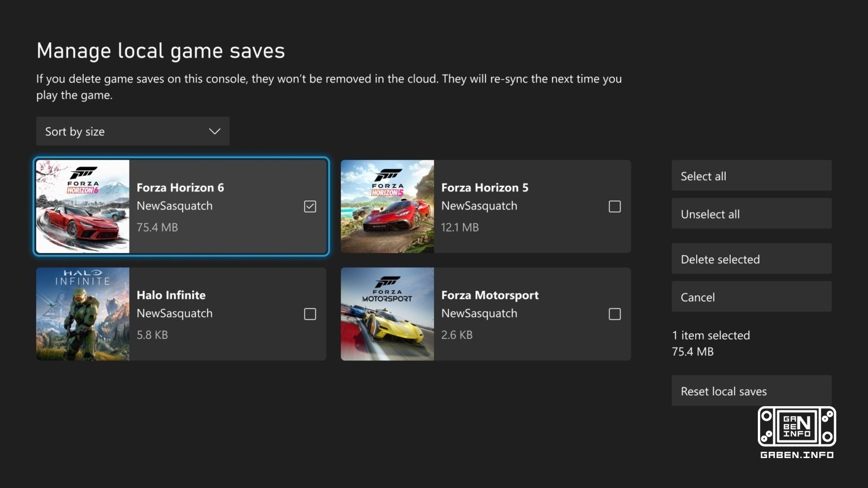Click the Manage local game saves heading
Screen dimensions: 868x488
(x=160, y=51)
